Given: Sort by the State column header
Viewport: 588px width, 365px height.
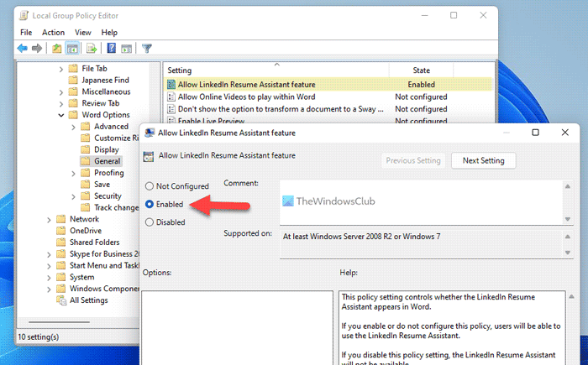Looking at the screenshot, I should coord(421,70).
